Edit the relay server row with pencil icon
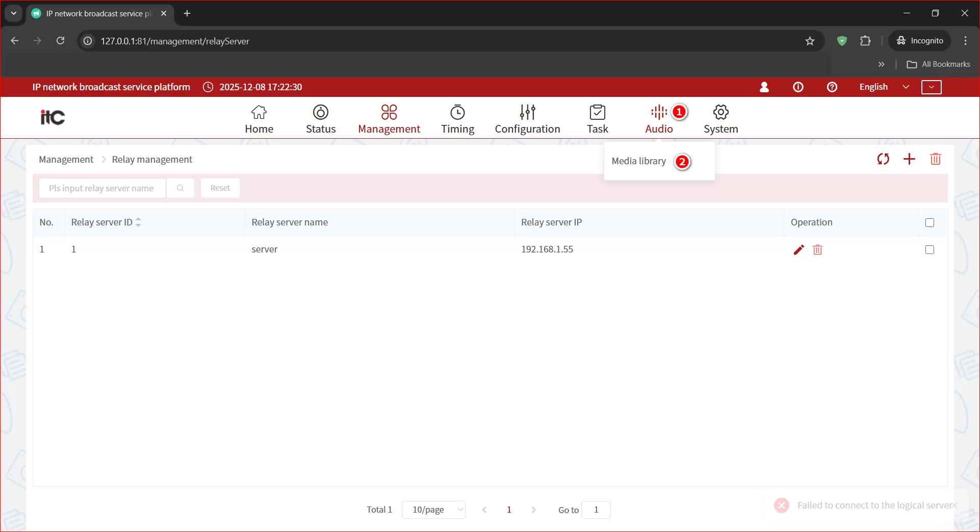 [798, 249]
